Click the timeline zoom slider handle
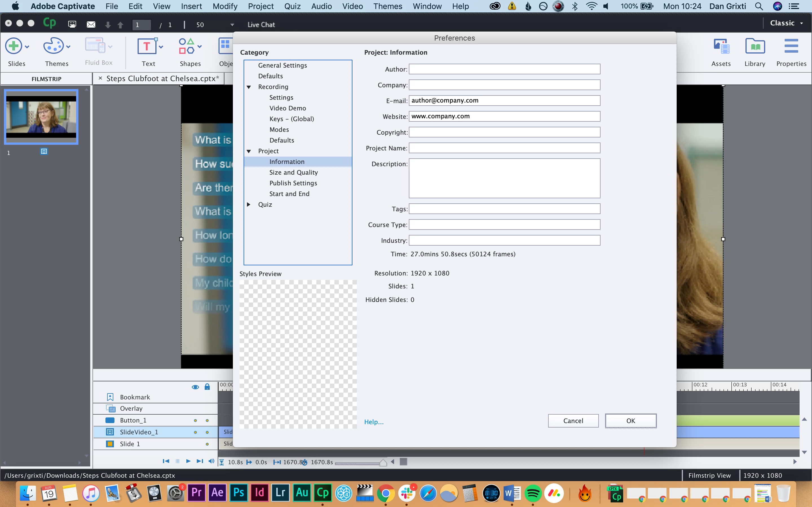Screen dimensions: 812x507 [383, 463]
